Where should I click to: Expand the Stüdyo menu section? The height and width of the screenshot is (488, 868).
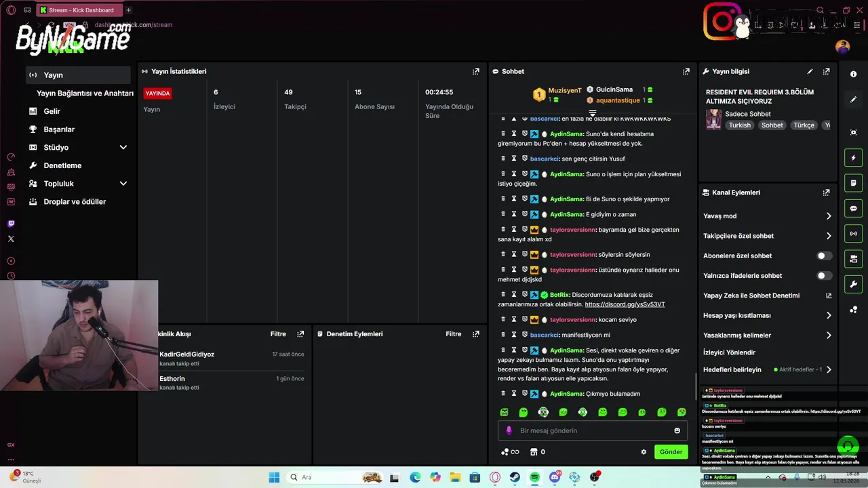[x=123, y=147]
